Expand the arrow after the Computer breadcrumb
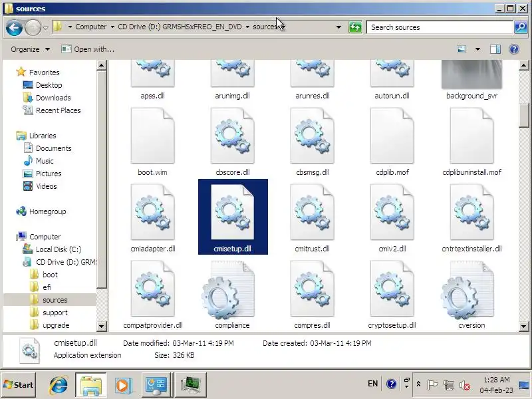Screen dimensions: 532x399 [x=112, y=27]
